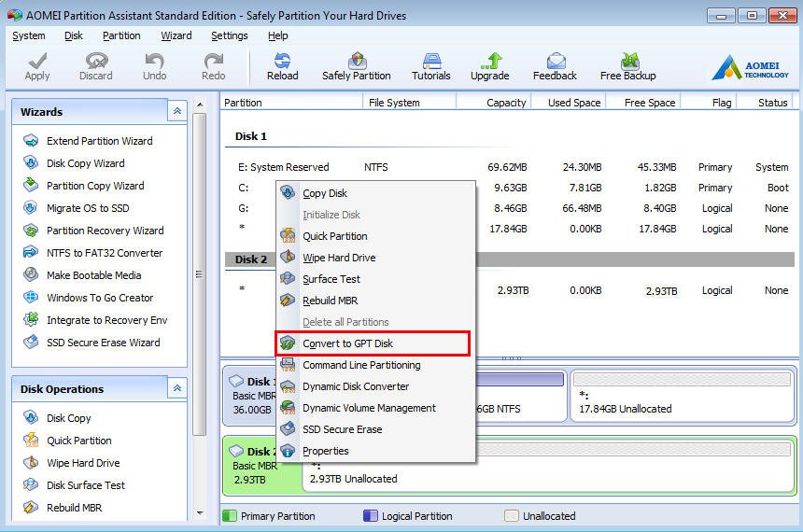This screenshot has height=532, width=803.
Task: Open Safely Partition from the toolbar
Action: point(357,66)
